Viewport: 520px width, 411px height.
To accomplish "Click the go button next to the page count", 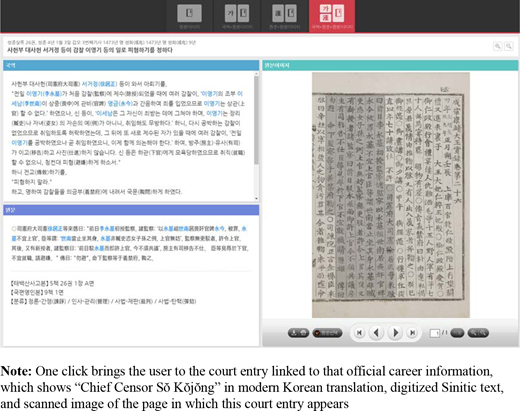I will [457, 333].
